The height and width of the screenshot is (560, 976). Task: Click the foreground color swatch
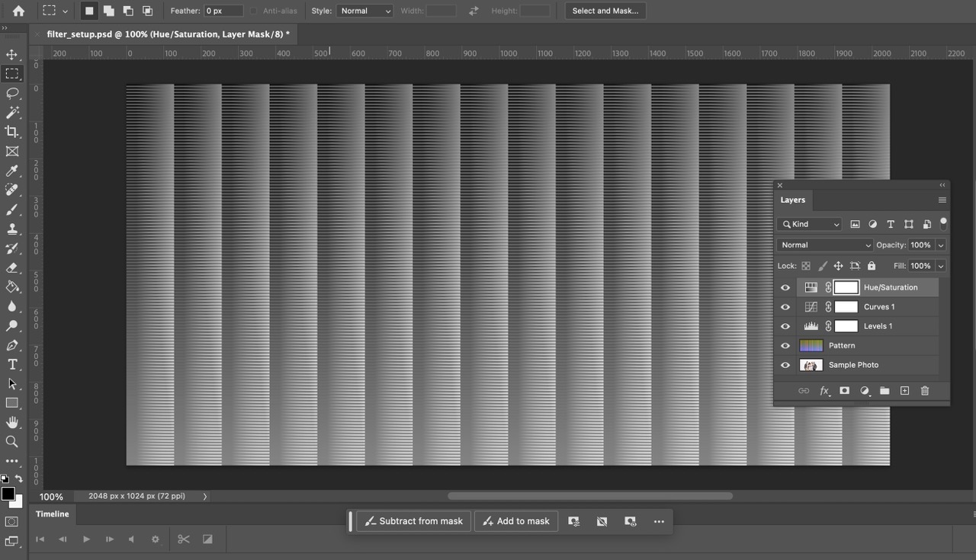pos(8,494)
